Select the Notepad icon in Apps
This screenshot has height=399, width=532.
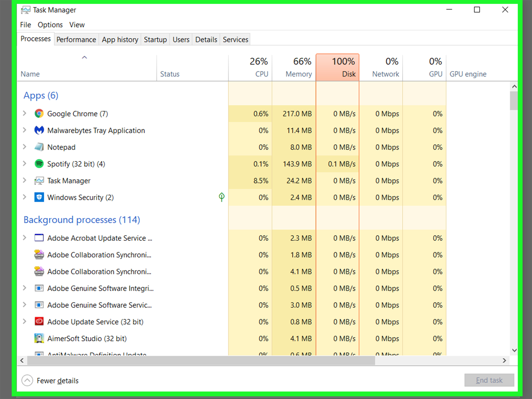(39, 147)
